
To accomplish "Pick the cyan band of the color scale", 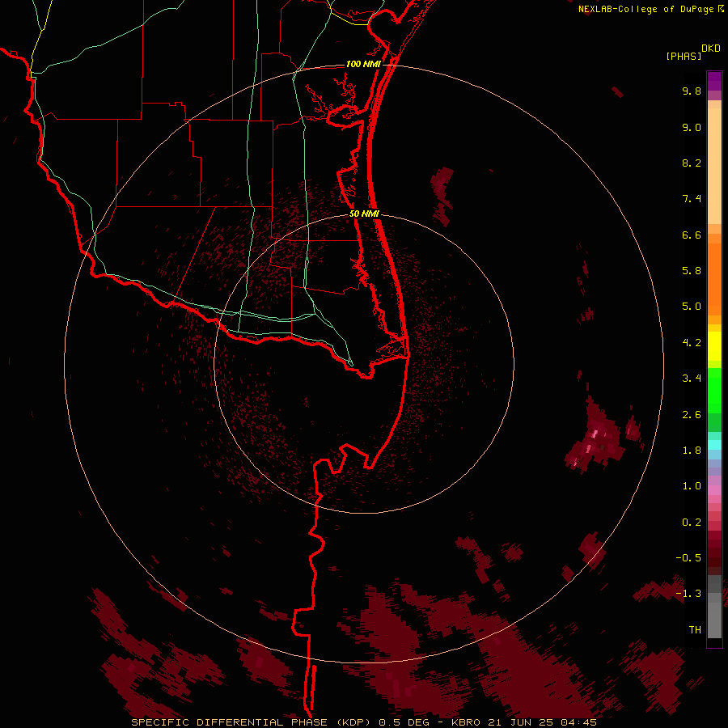I will 714,445.
